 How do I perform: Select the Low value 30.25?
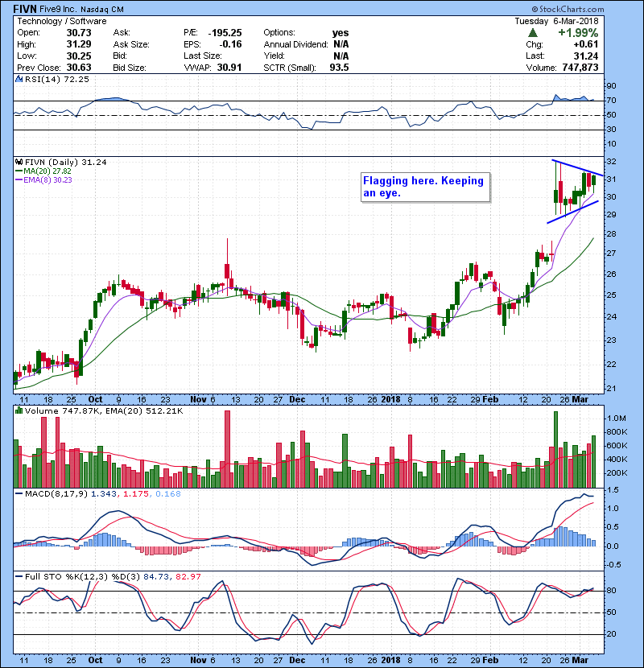point(79,56)
